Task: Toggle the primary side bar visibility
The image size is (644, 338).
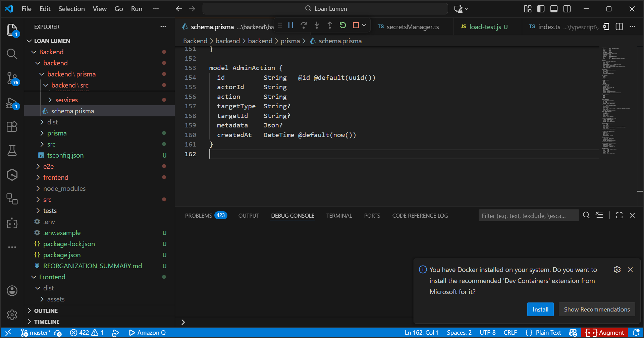Action: [x=541, y=9]
